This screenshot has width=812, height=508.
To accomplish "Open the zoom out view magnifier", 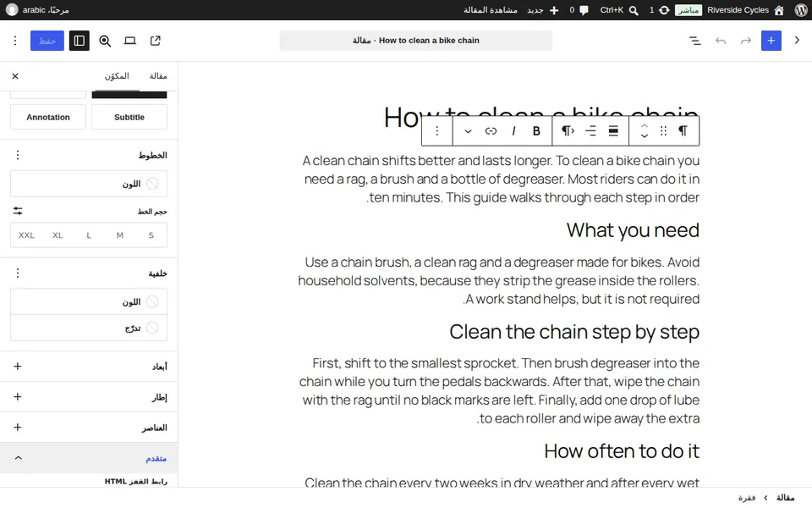I will click(x=105, y=41).
